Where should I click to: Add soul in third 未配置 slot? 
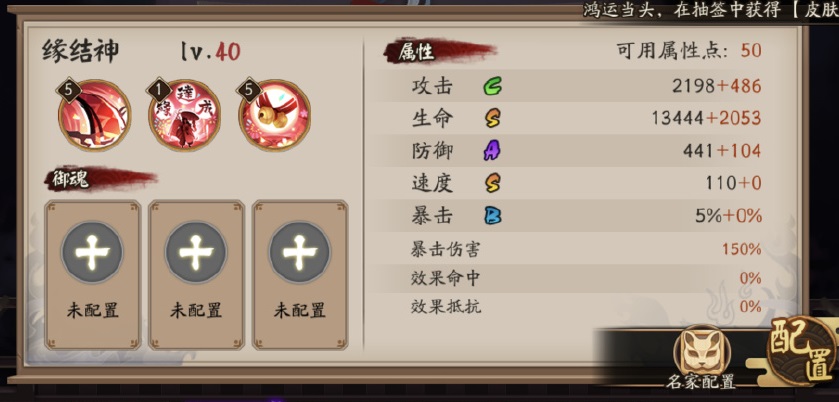(x=300, y=275)
